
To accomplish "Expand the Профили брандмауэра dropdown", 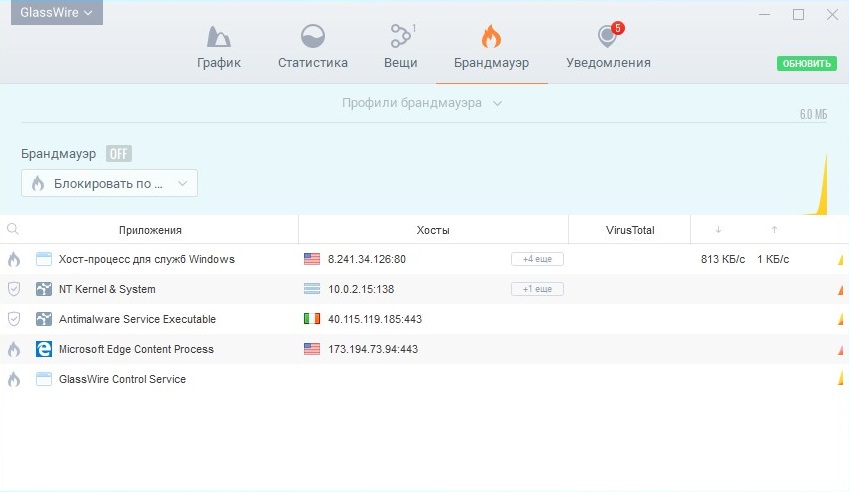I will pos(421,103).
